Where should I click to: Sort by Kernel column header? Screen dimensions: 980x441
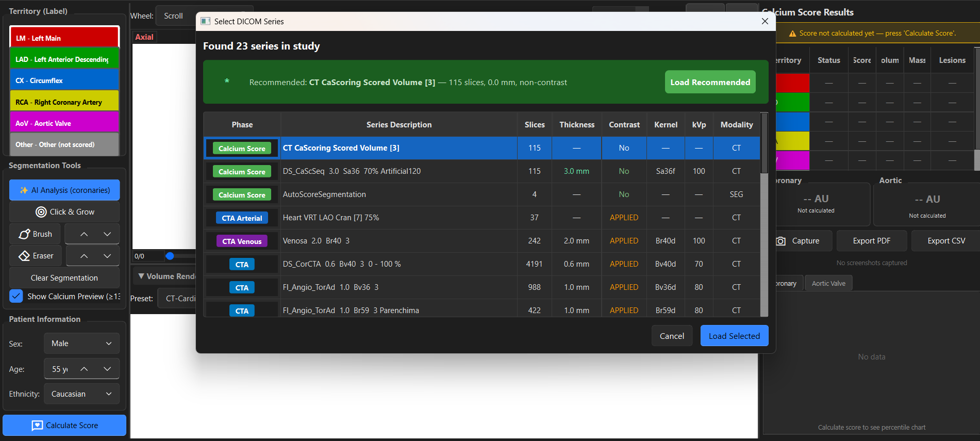click(666, 125)
